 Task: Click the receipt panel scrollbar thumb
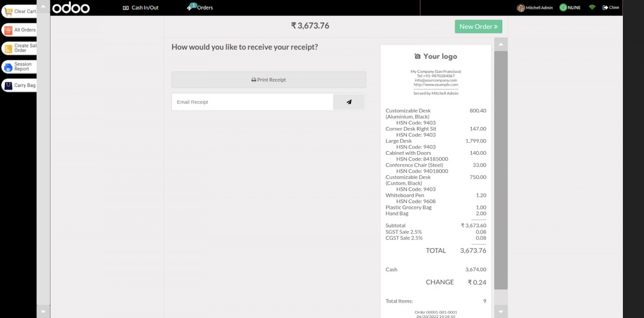click(x=500, y=169)
